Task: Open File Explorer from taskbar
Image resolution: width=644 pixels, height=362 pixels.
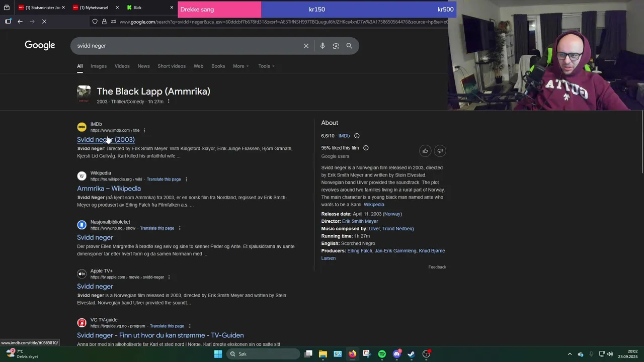Action: point(323,354)
